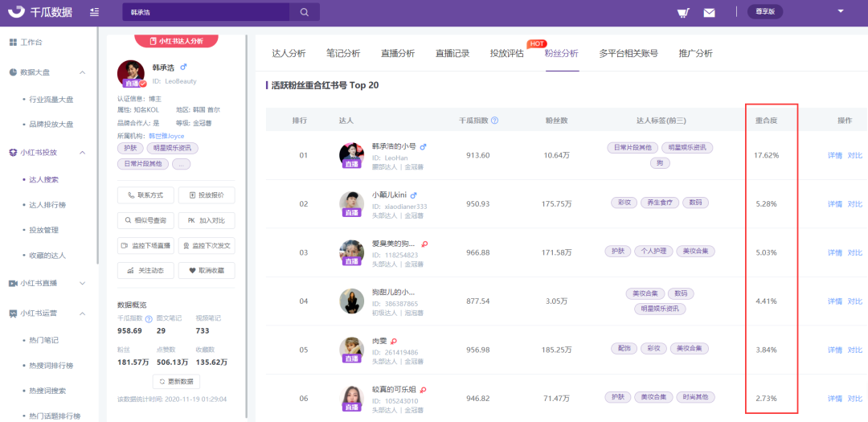The image size is (868, 422).
Task: Click 监控下场直播 button
Action: 145,245
